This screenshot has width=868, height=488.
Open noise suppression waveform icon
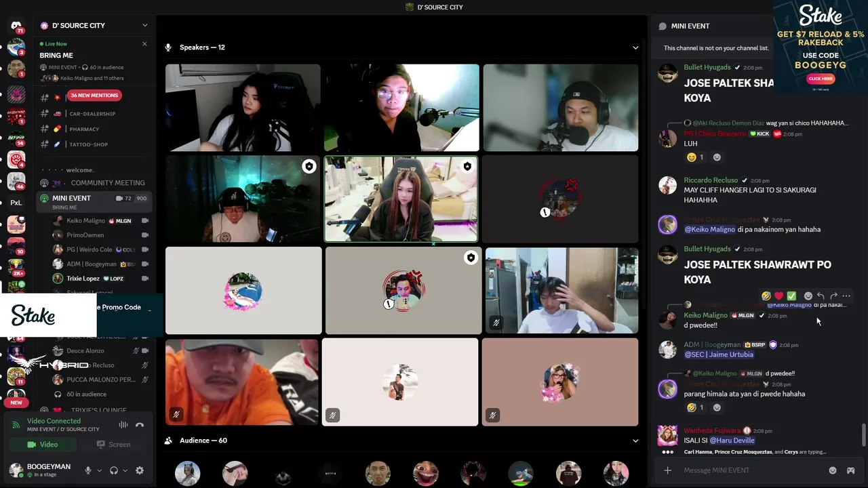coord(123,425)
